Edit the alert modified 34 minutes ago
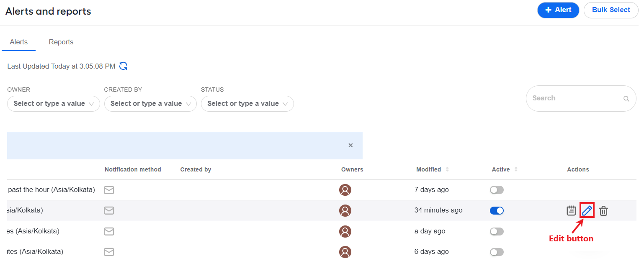 [x=587, y=210]
